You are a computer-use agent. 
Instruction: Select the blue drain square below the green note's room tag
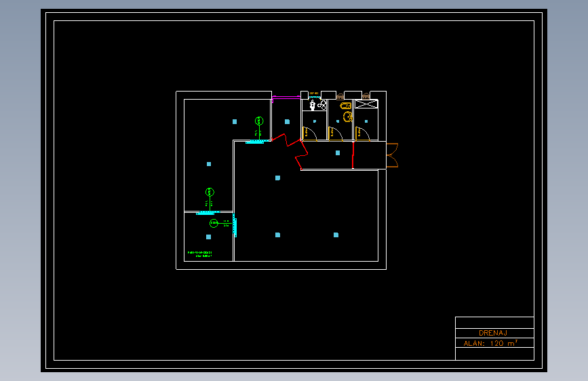click(x=208, y=237)
